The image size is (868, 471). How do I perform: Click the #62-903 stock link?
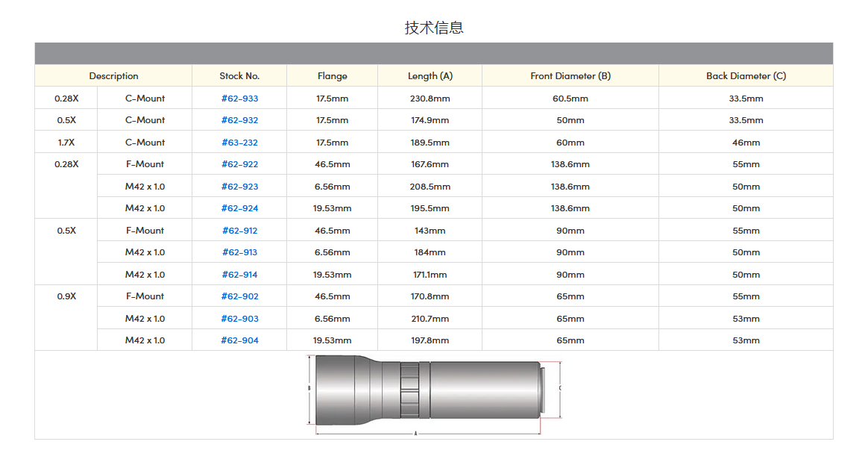[x=239, y=319]
